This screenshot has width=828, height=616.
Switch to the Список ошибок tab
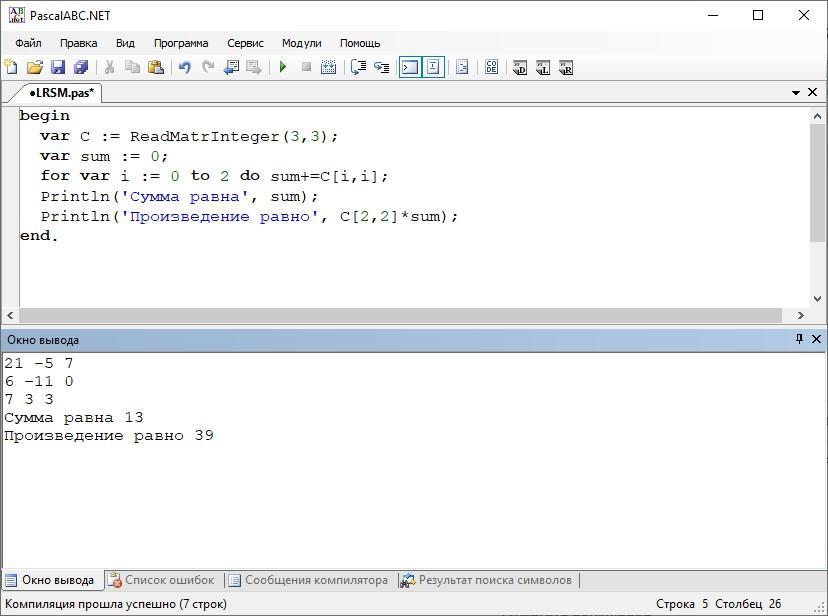tap(161, 580)
